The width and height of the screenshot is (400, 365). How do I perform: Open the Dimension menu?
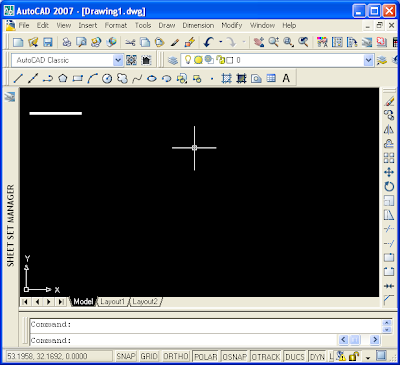point(198,25)
